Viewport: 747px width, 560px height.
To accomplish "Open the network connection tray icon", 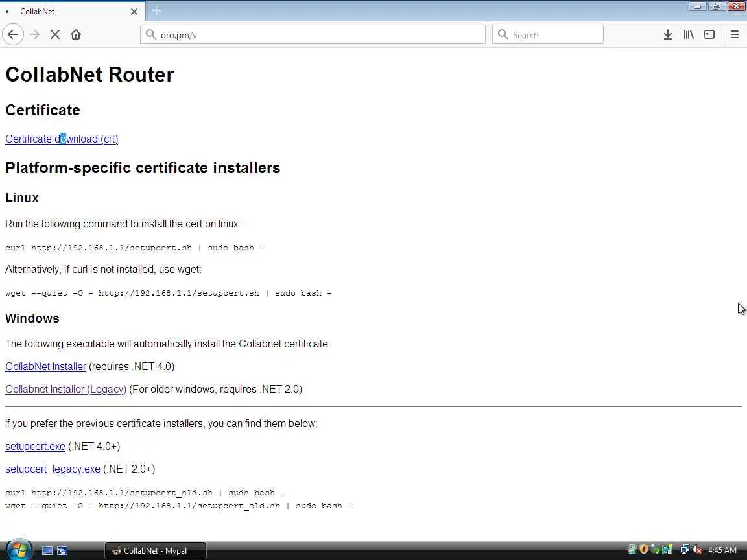I will [685, 550].
